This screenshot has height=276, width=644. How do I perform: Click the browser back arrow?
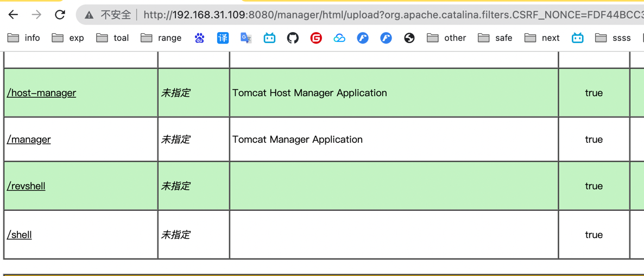(x=13, y=15)
